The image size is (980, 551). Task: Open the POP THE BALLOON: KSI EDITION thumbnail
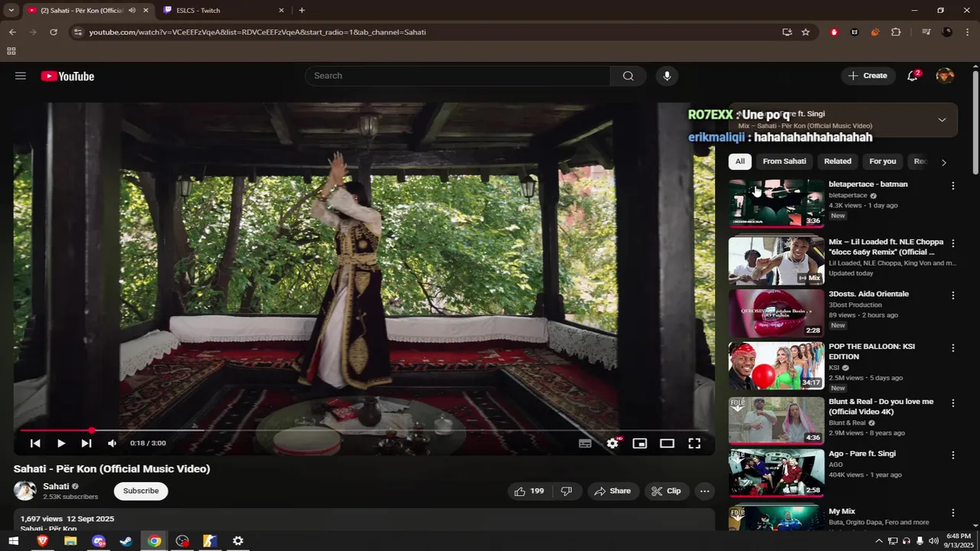click(776, 366)
